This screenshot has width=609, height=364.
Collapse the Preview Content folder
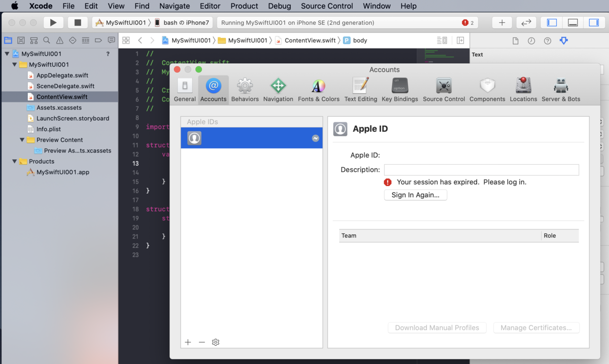pos(22,140)
